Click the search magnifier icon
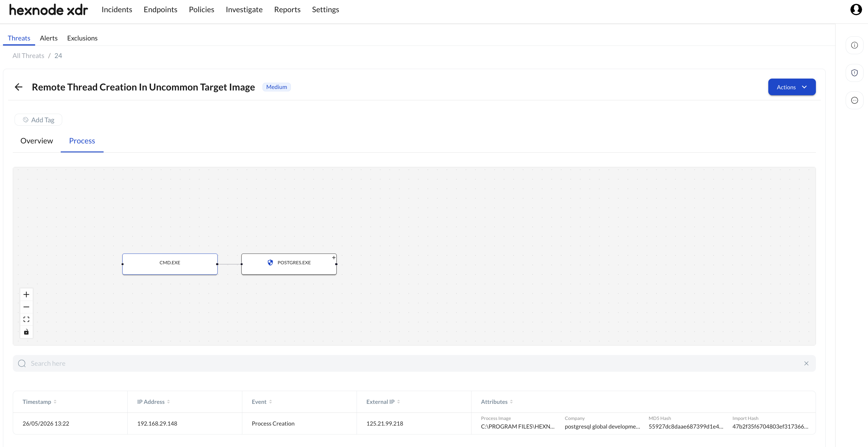This screenshot has height=447, width=868. (x=22, y=363)
